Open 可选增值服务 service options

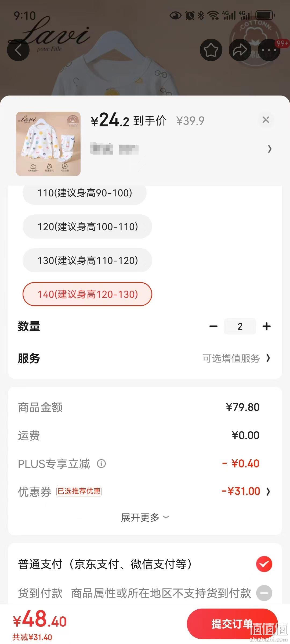pos(236,358)
